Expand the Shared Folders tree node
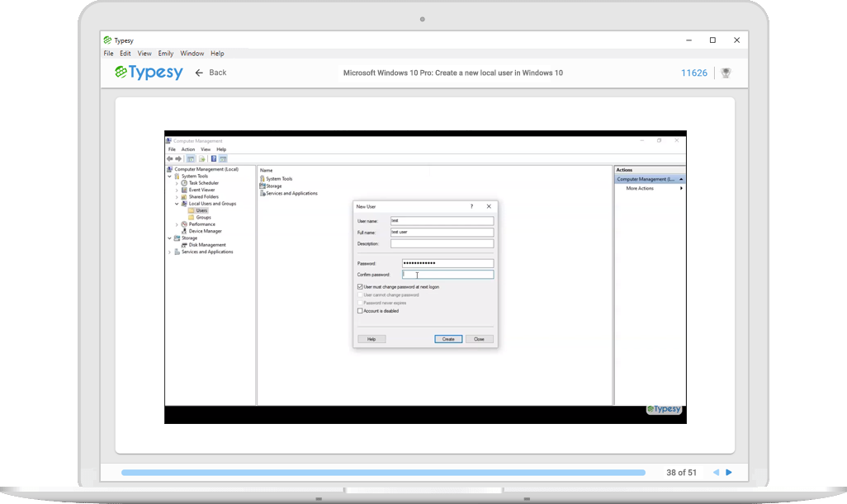This screenshot has width=847, height=504. pos(177,197)
